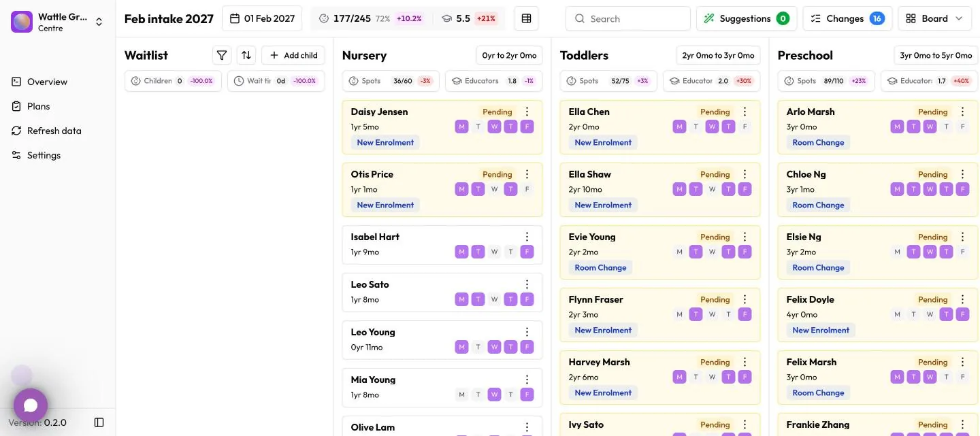
Task: Open Daisy Jensen's three-dot menu
Action: [x=527, y=112]
